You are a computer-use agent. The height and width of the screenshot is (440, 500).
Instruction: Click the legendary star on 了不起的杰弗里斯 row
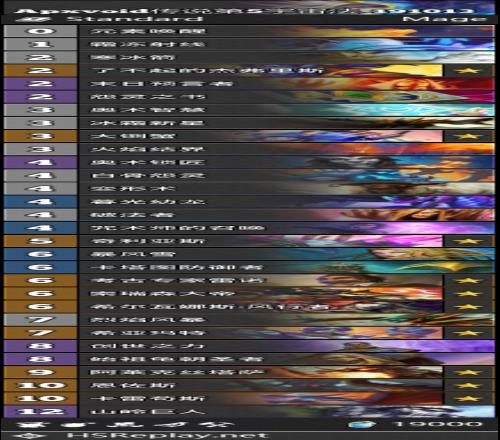(x=468, y=71)
